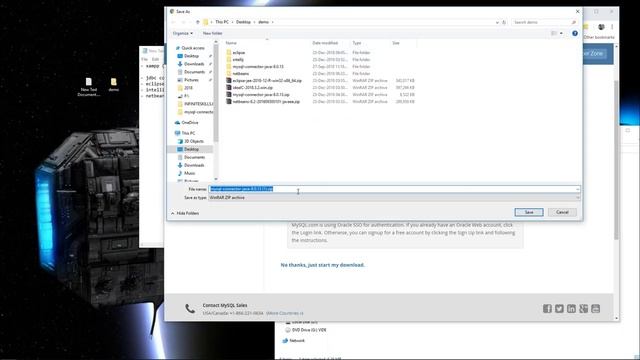Viewport: 640px width, 360px height.
Task: Open the More Countries link
Action: tap(284, 313)
